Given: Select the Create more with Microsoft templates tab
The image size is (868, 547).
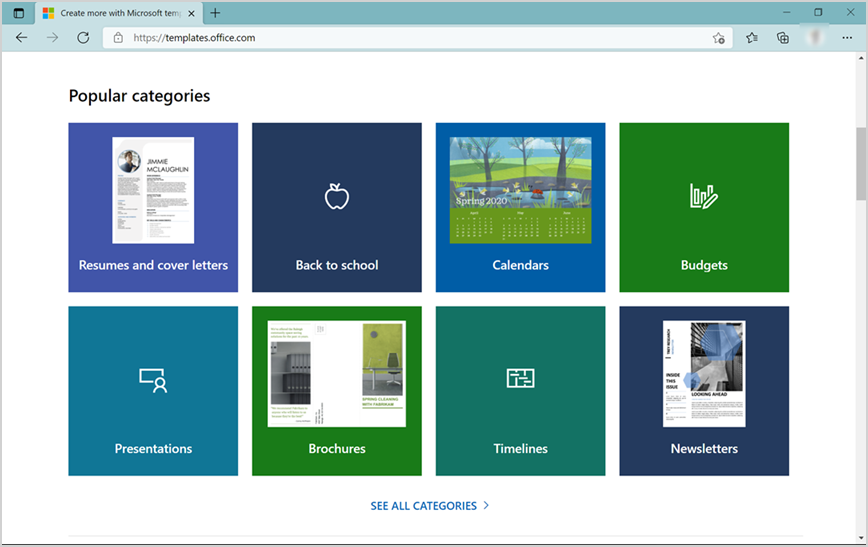Looking at the screenshot, I should point(115,13).
